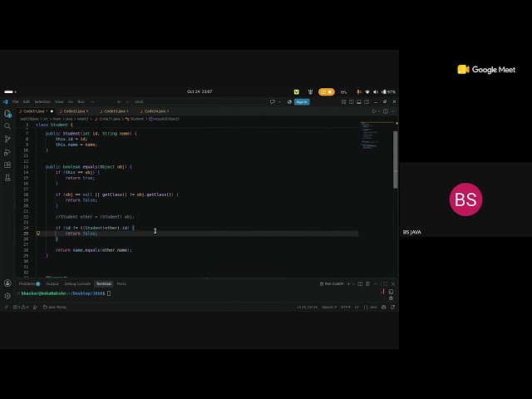Image resolution: width=532 pixels, height=399 pixels.
Task: Open the Search view in the activity bar
Action: 7,126
